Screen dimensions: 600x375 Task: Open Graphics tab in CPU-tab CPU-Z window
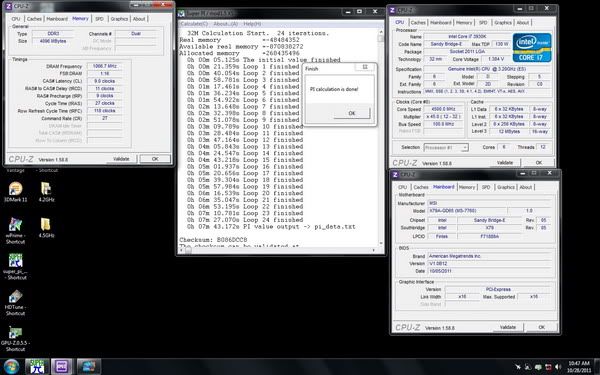click(x=503, y=23)
